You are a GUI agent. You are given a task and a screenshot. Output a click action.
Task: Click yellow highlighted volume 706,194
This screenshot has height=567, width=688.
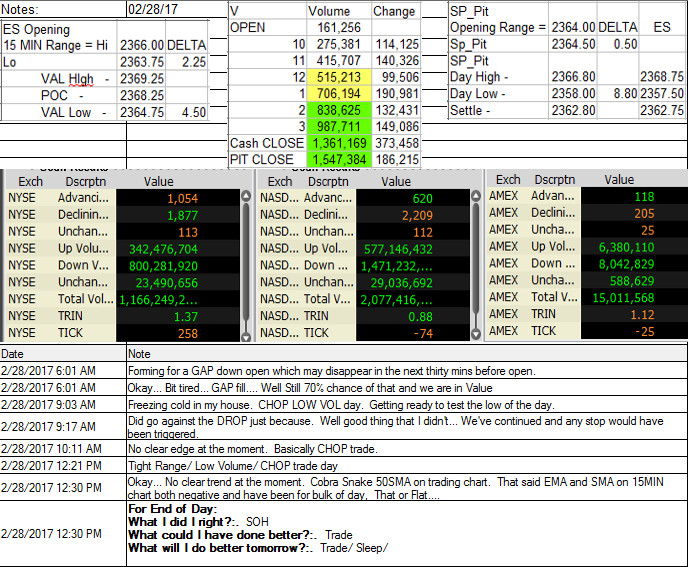pyautogui.click(x=339, y=93)
